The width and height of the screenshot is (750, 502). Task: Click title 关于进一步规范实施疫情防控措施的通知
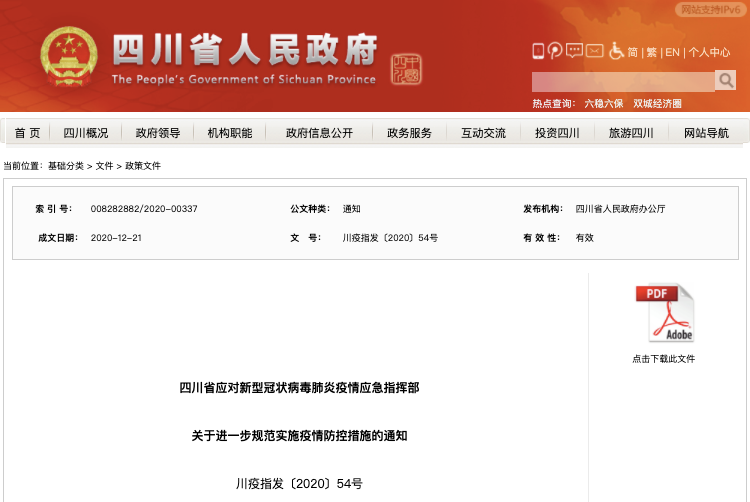click(x=299, y=436)
